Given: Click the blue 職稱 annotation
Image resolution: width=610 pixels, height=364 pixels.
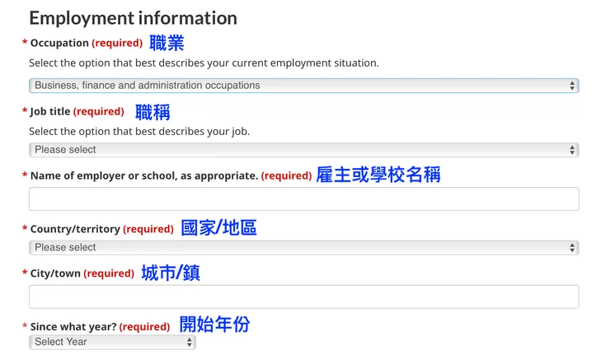Looking at the screenshot, I should tap(152, 111).
